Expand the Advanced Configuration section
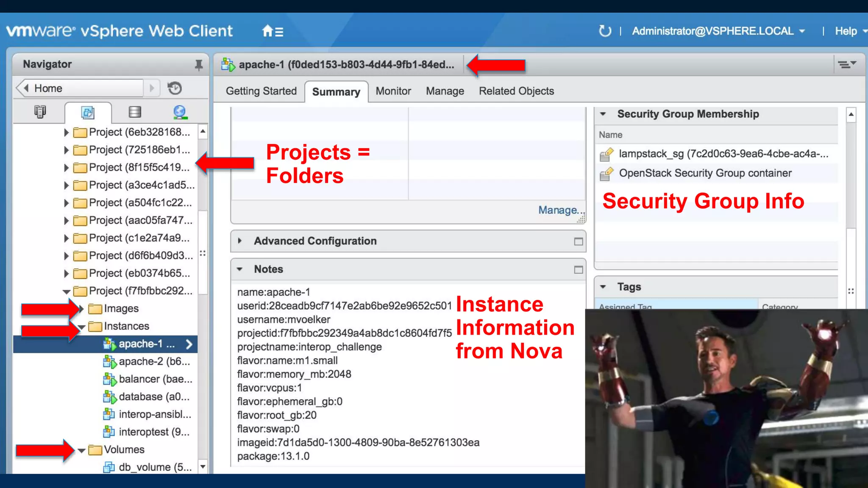This screenshot has height=488, width=868. click(x=240, y=241)
